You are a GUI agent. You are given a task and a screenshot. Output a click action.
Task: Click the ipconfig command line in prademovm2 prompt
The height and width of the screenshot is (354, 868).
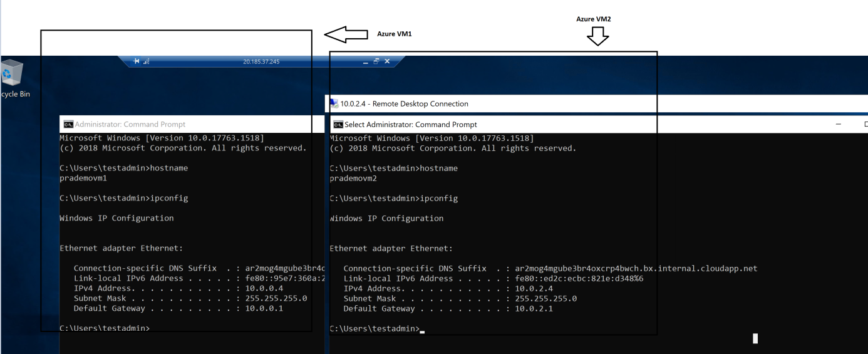(x=393, y=198)
